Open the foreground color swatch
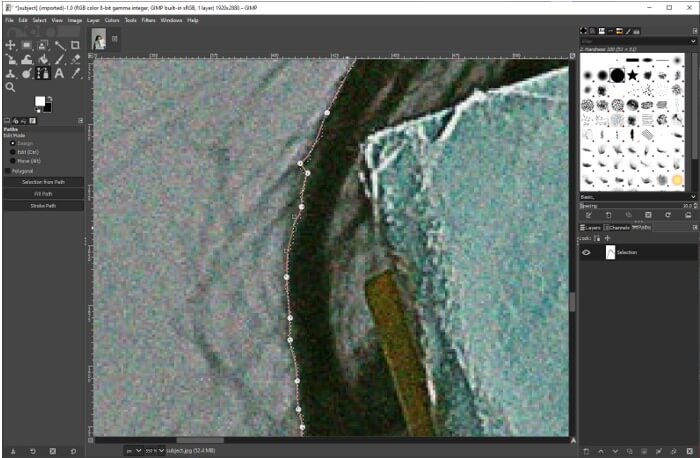 (x=40, y=101)
